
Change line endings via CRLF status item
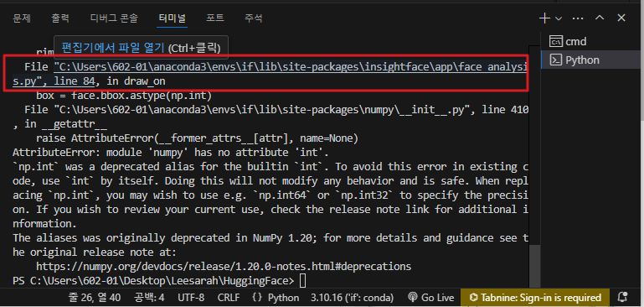pyautogui.click(x=229, y=298)
